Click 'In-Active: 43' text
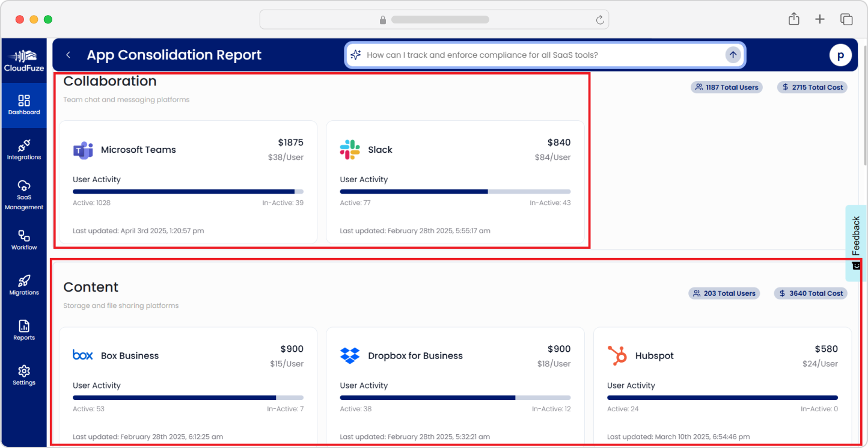868x448 pixels. pos(550,203)
